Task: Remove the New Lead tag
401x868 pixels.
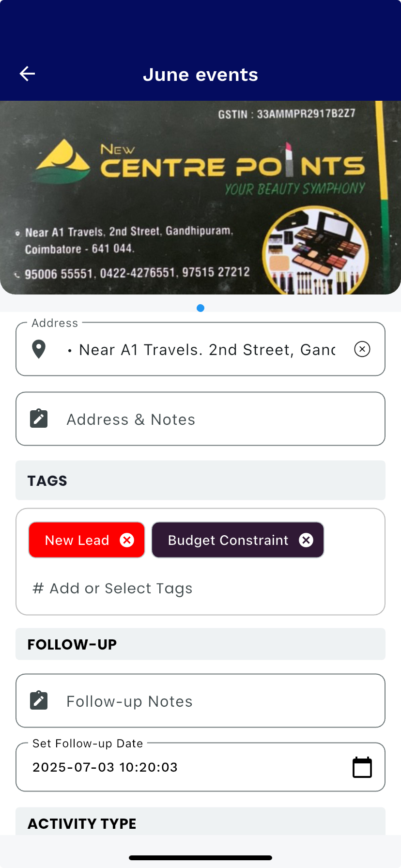Action: click(127, 540)
